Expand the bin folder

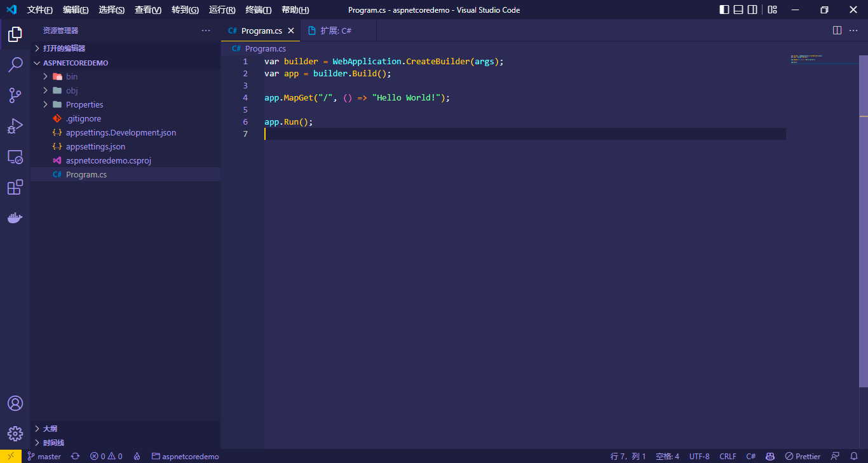tap(125, 76)
